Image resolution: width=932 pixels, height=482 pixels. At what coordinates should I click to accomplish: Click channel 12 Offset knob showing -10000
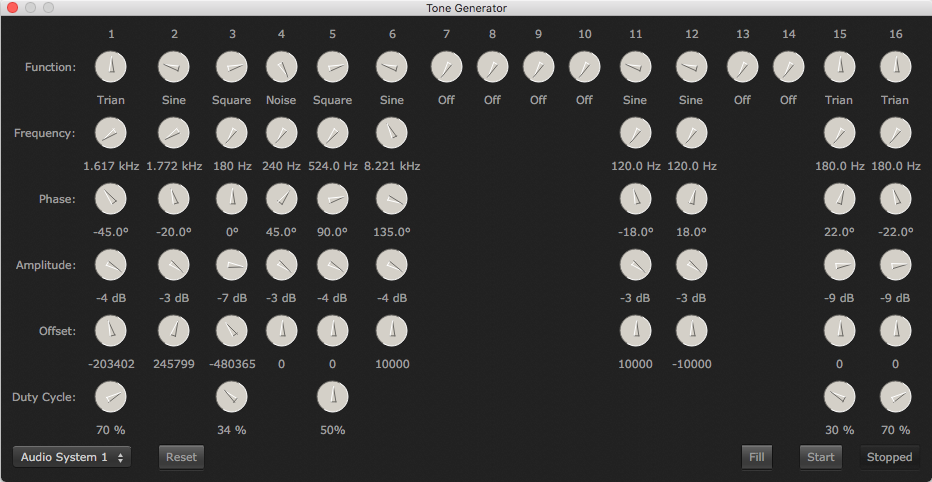691,331
